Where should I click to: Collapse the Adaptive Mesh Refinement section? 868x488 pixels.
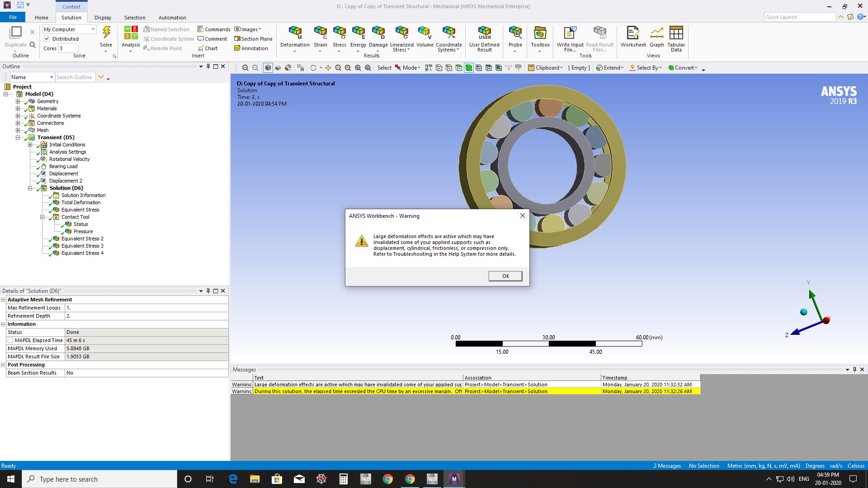(x=3, y=300)
